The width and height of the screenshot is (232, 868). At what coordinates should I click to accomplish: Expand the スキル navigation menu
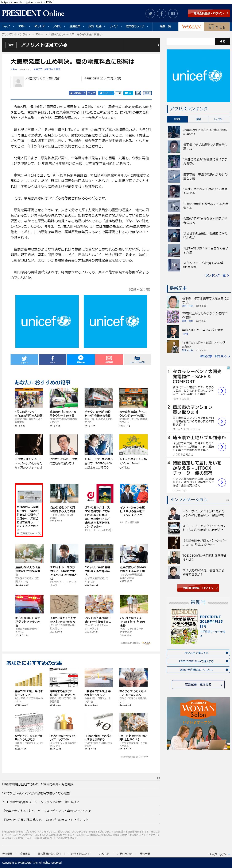pyautogui.click(x=59, y=26)
